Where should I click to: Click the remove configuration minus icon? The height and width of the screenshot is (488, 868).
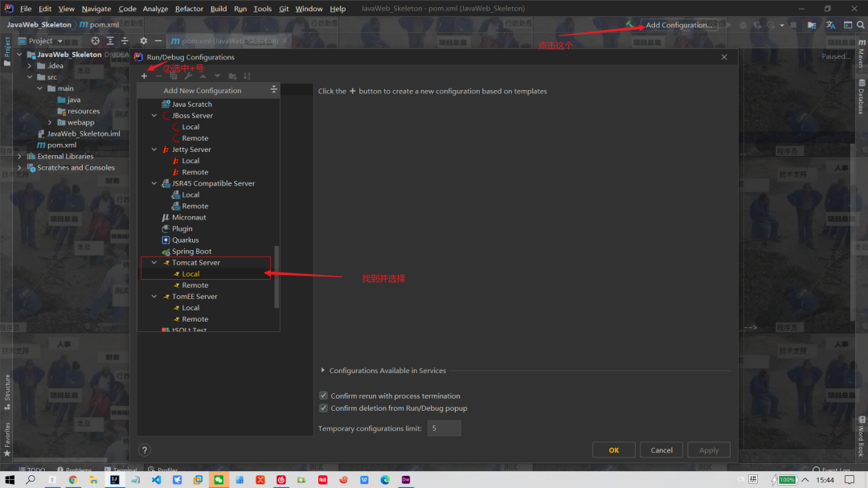pyautogui.click(x=159, y=76)
